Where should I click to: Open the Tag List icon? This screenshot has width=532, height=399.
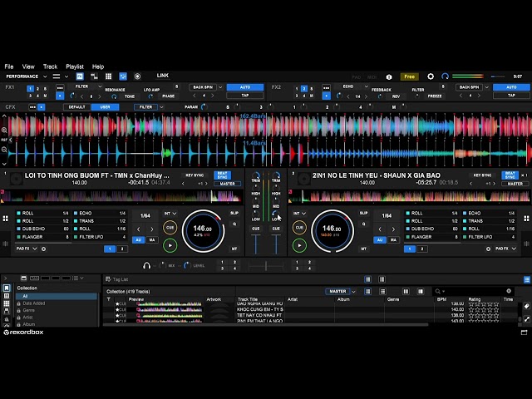[x=108, y=279]
